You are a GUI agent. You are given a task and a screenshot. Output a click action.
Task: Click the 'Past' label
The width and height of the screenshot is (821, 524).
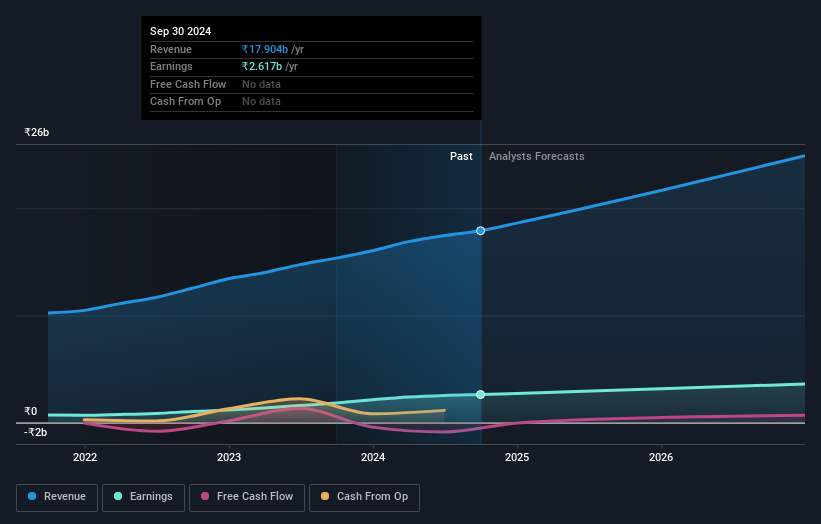(461, 156)
